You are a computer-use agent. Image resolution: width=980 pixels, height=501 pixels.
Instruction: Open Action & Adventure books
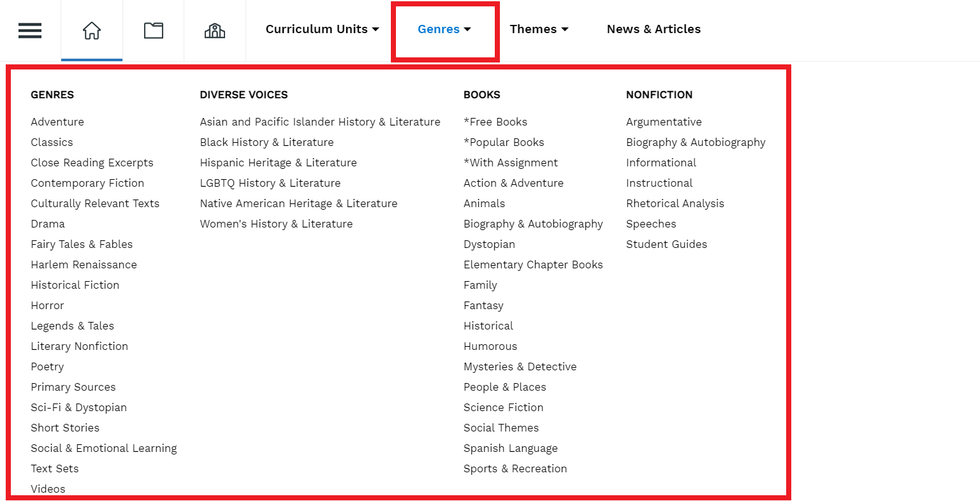pos(513,183)
